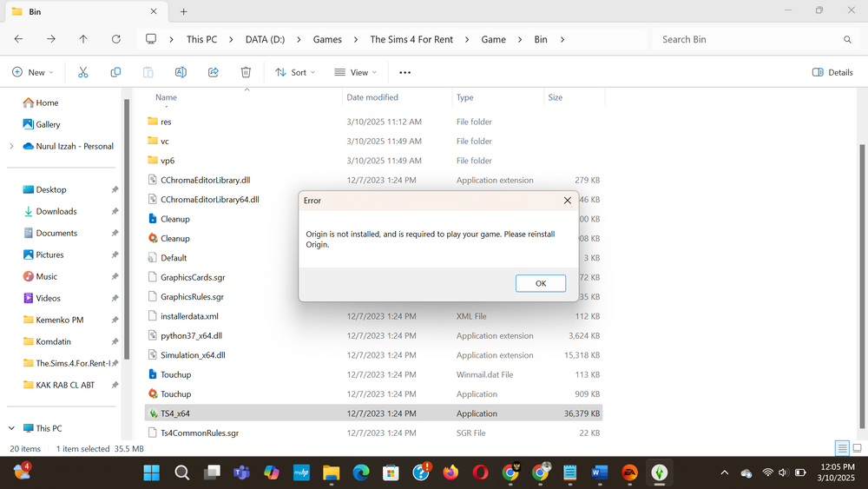The height and width of the screenshot is (489, 868).
Task: Click the Rename icon in toolbar
Action: pos(181,72)
